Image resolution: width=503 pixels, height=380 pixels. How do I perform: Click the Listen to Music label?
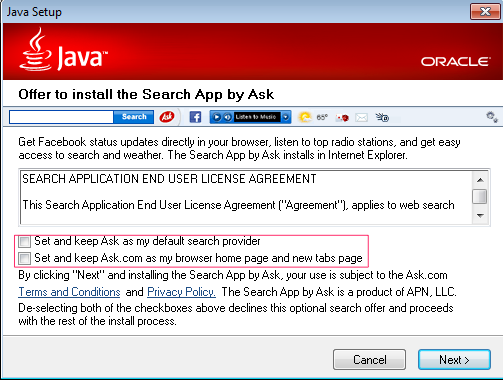(x=256, y=117)
